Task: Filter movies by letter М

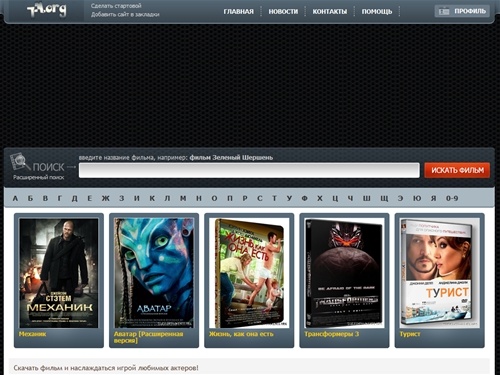Action: coord(183,198)
